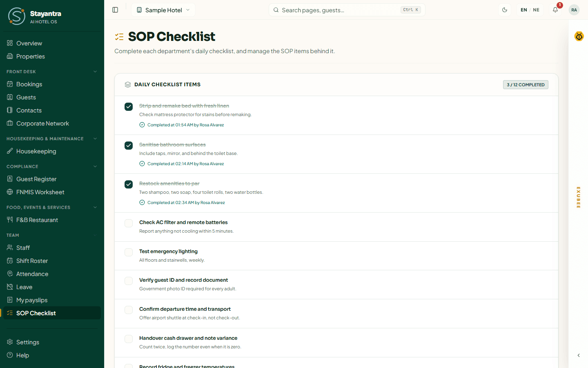Click the Corporate Network briefcase icon
Screen dimensions: 588x368
coord(10,123)
